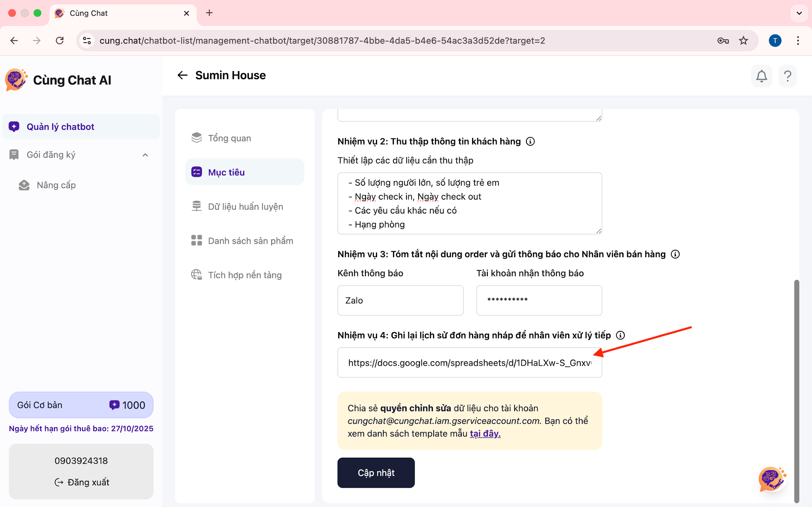
Task: Click info icon next to Nhiệm vụ 2
Action: [x=530, y=142]
